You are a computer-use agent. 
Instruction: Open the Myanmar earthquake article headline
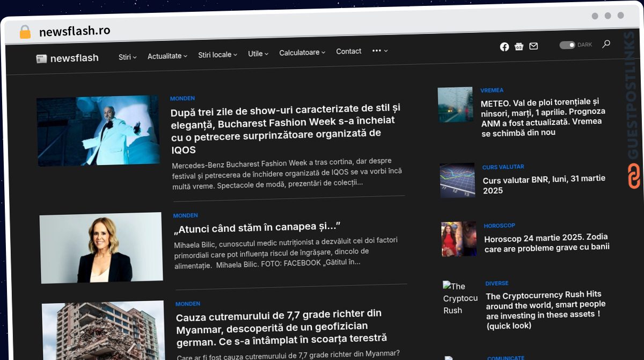point(282,327)
